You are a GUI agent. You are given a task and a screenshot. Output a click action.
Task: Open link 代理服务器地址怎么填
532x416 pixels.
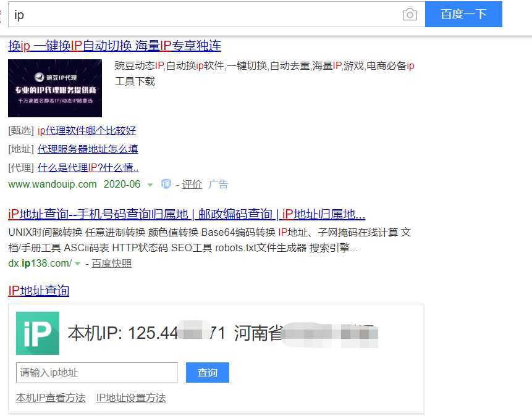[88, 149]
